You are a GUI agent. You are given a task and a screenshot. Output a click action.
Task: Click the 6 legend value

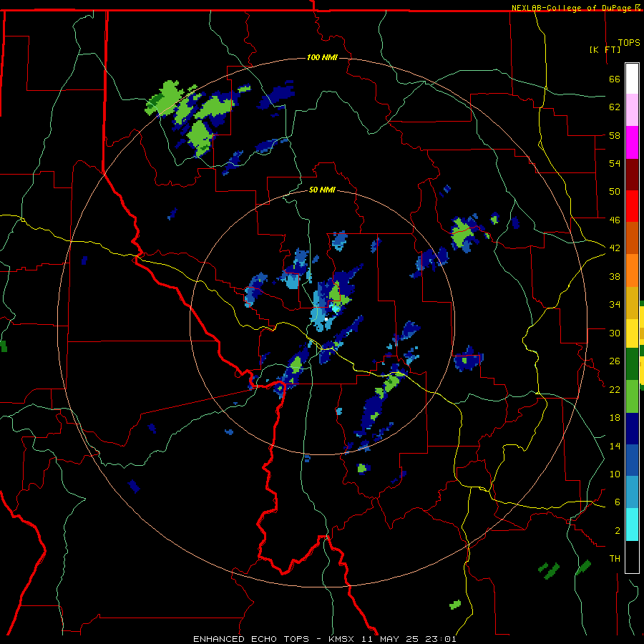click(618, 502)
